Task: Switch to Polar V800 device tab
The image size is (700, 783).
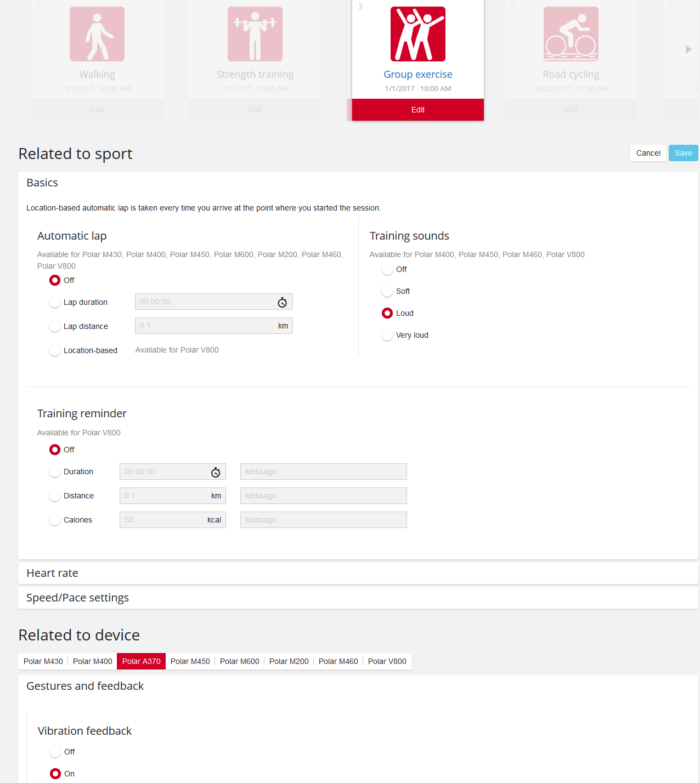Action: point(387,661)
